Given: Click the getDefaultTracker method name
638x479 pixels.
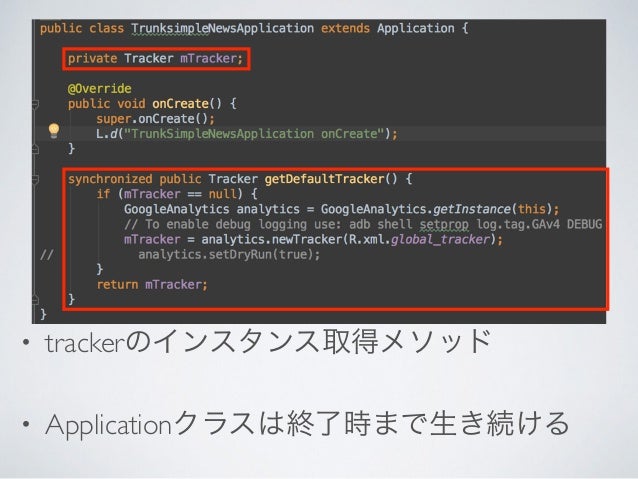Looking at the screenshot, I should point(325,179).
